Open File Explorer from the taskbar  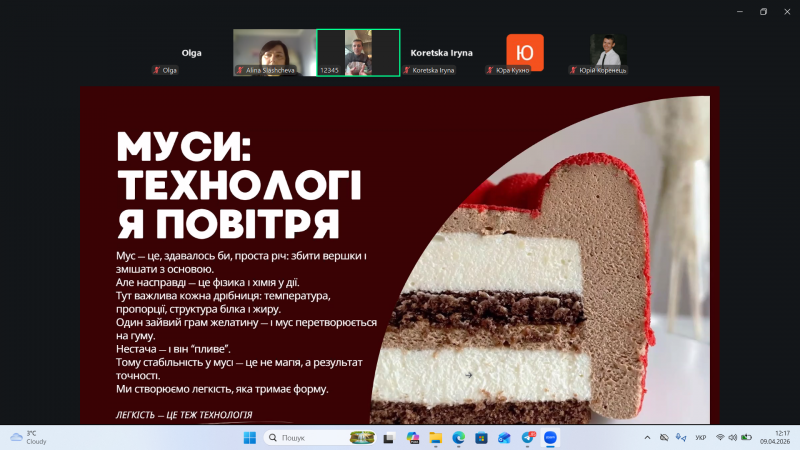point(436,438)
